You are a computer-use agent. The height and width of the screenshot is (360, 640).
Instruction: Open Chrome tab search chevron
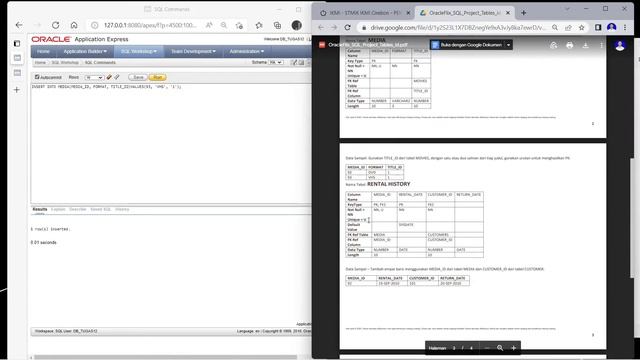(567, 9)
